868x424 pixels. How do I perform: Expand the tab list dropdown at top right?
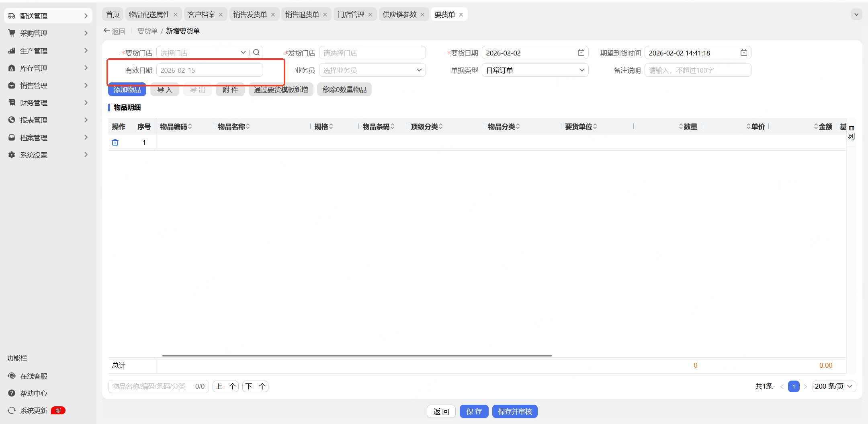856,14
